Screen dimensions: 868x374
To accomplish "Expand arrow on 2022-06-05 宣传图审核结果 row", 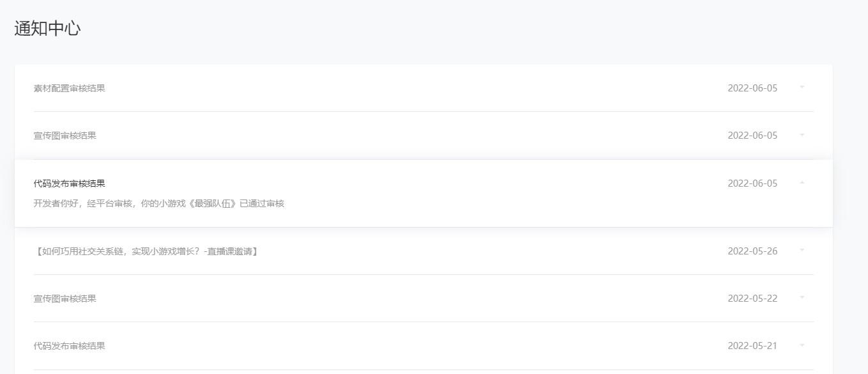I will [802, 135].
